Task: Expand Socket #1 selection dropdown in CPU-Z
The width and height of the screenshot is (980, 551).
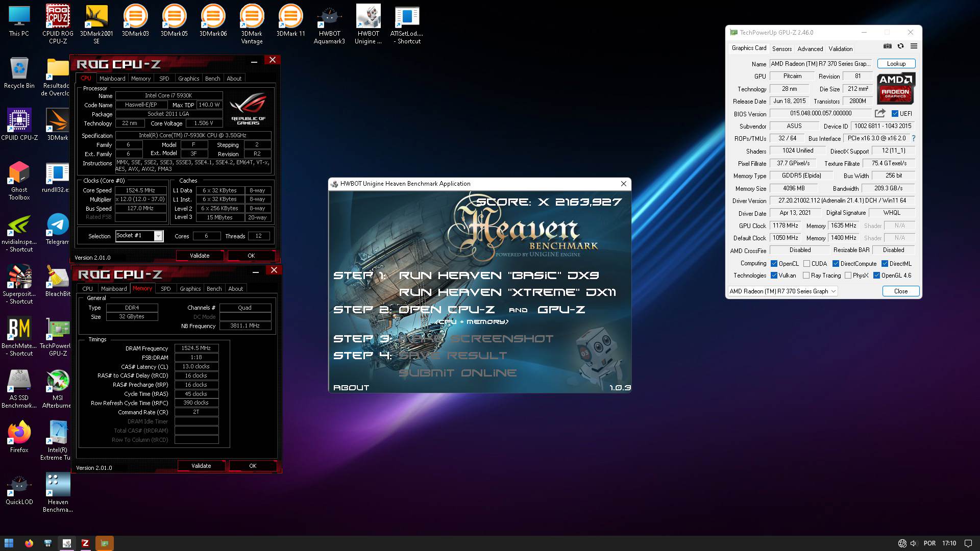Action: click(x=158, y=236)
